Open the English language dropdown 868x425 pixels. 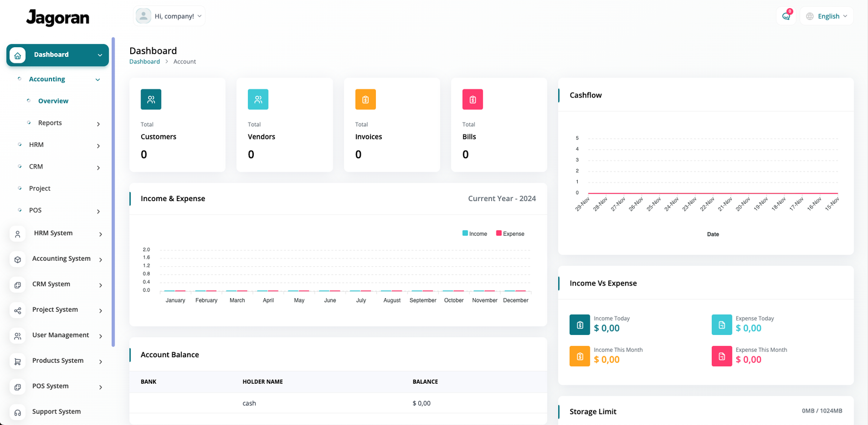(826, 16)
